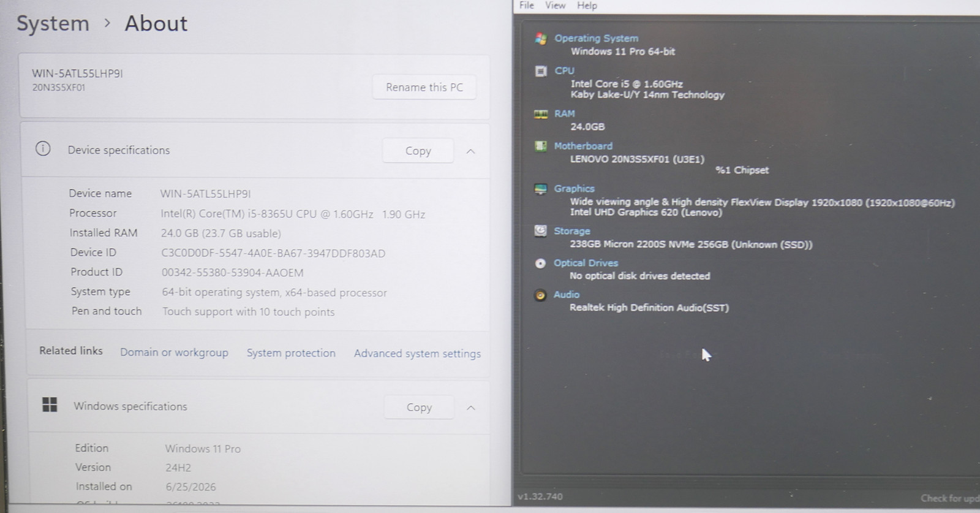Open the CPU section link in Speccy
The image size is (980, 513).
(x=564, y=70)
